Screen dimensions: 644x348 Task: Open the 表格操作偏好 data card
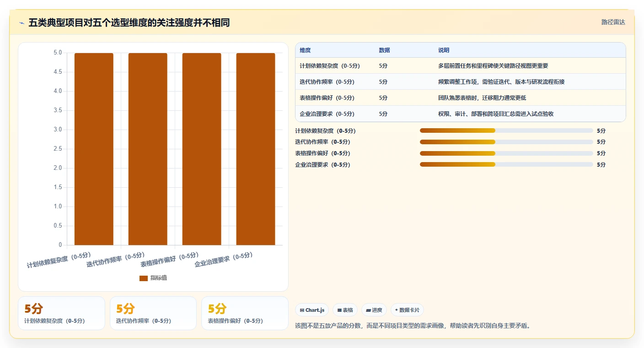click(x=245, y=313)
